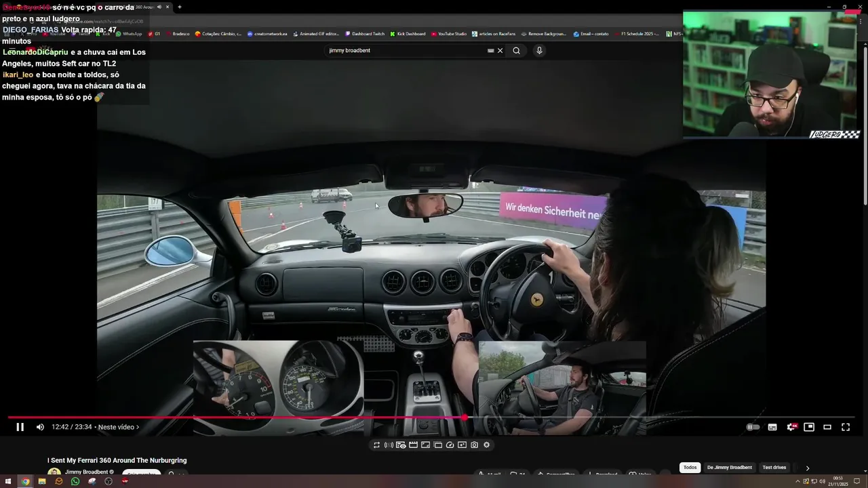Click the sparkle screen icon in extension bar
This screenshot has height=488, width=868.
pos(462,445)
